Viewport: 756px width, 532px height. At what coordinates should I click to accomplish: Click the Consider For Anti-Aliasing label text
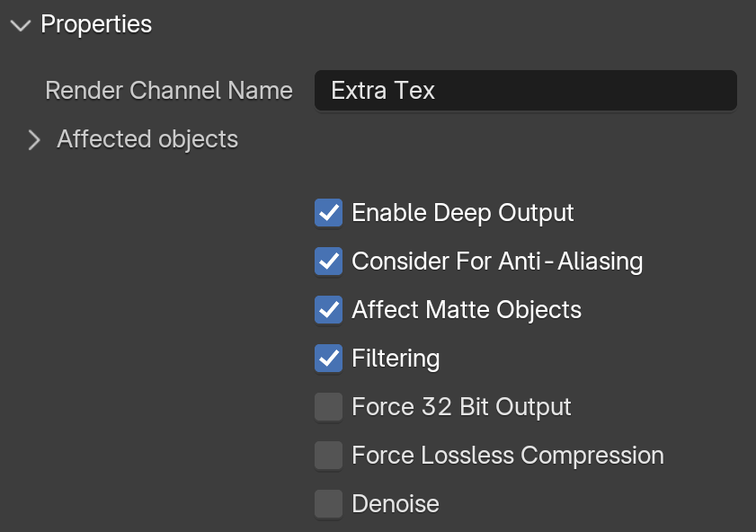pos(497,262)
